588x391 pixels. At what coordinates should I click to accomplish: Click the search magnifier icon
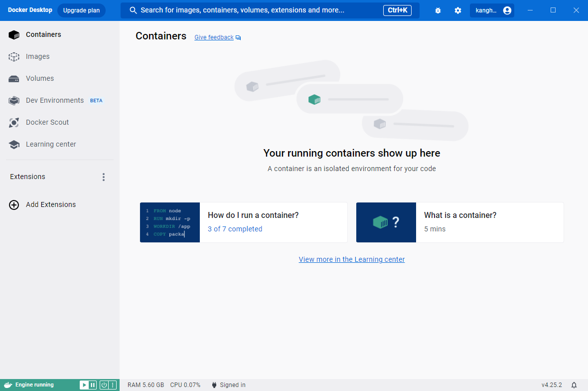pos(133,10)
